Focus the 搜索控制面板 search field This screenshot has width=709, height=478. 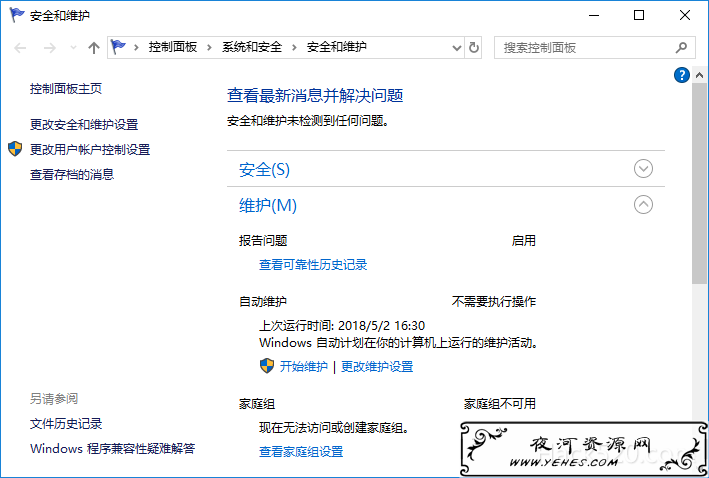[594, 47]
